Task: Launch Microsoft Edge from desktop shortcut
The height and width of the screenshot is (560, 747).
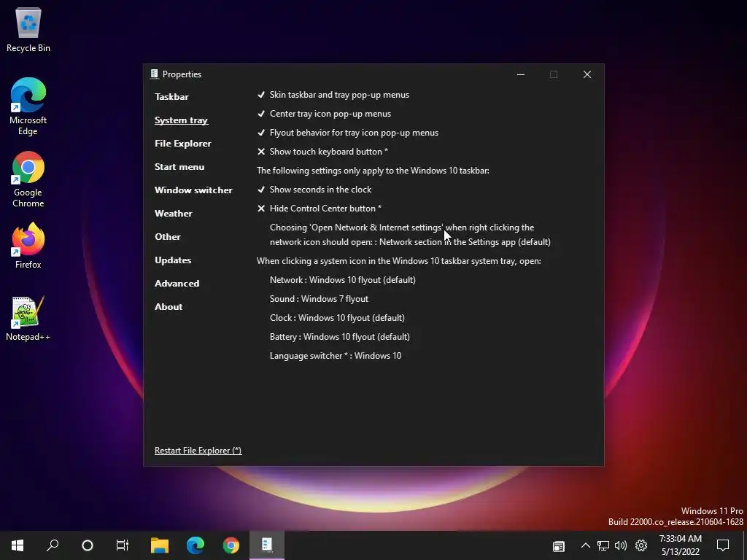Action: [28, 106]
